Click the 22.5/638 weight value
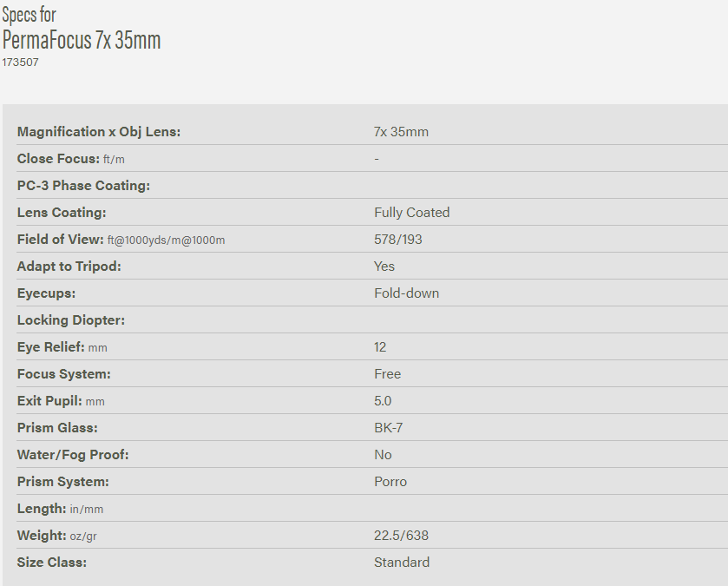 coord(401,536)
